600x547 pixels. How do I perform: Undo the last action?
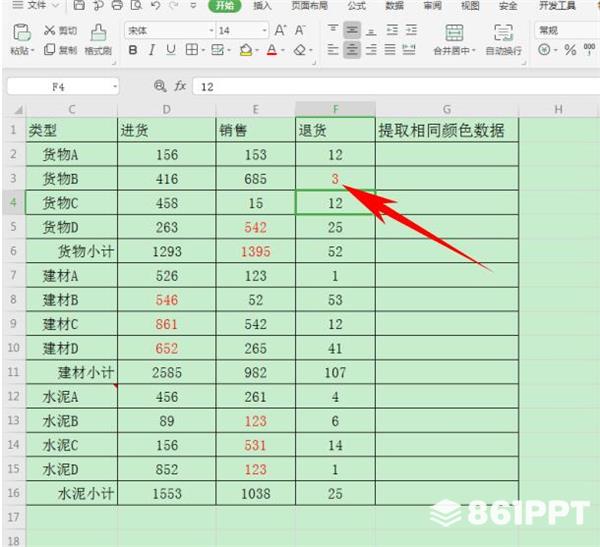tap(155, 5)
